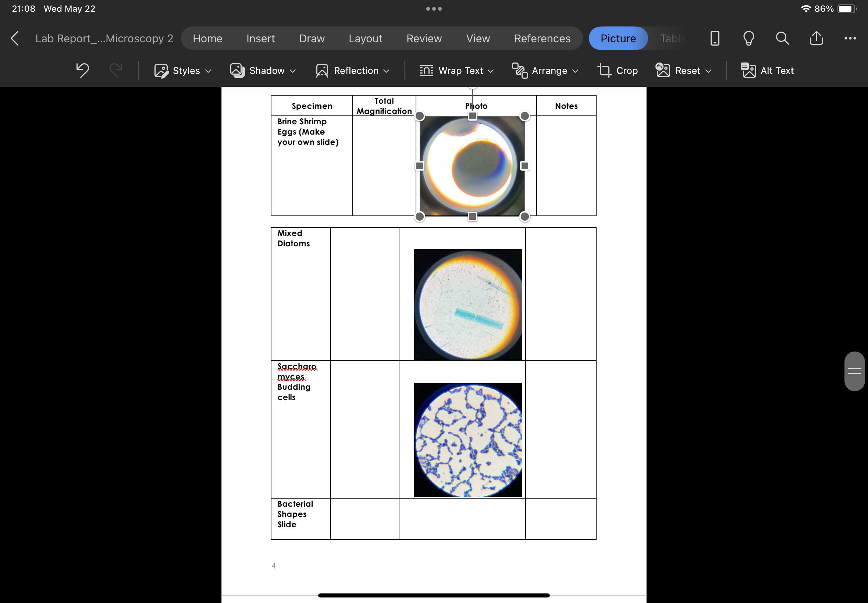
Task: Open the Draw tab
Action: pyautogui.click(x=312, y=39)
